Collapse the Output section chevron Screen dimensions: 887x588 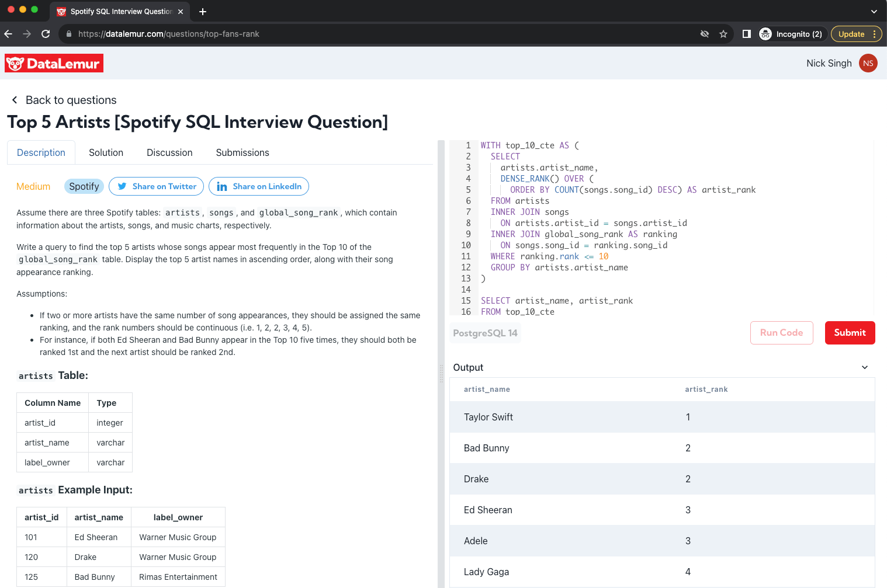pos(864,367)
